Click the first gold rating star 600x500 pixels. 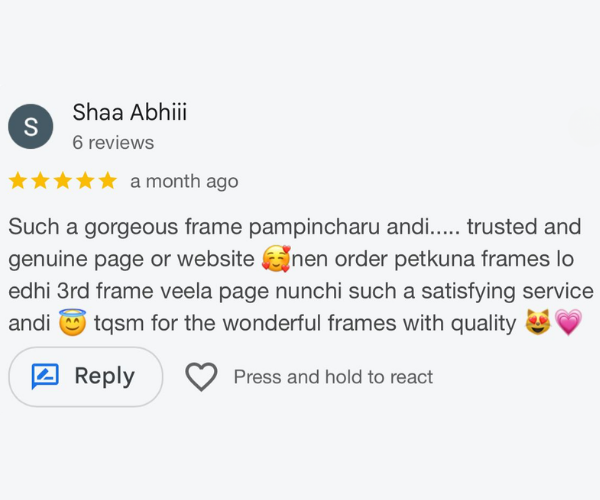(x=18, y=181)
